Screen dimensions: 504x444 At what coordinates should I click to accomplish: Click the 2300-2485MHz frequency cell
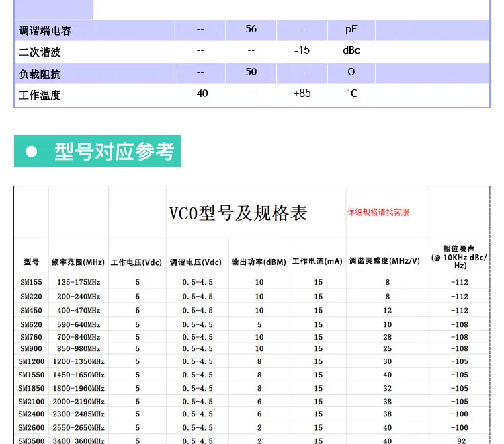click(x=79, y=414)
